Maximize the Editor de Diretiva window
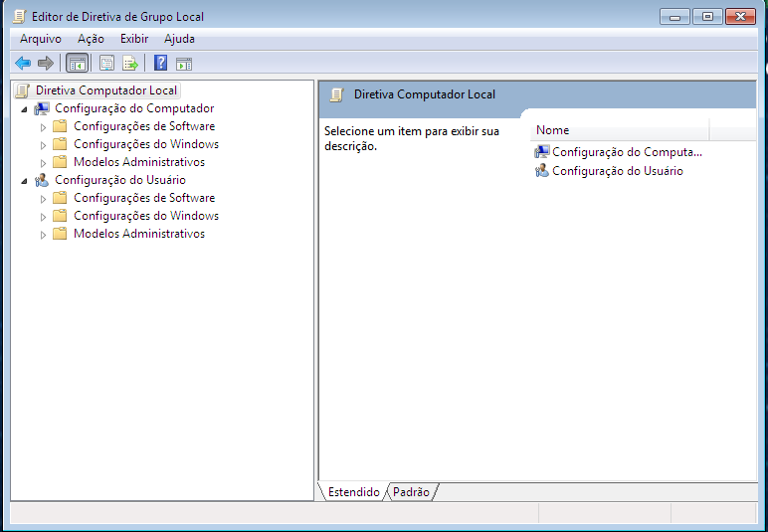This screenshot has height=532, width=768. click(707, 17)
